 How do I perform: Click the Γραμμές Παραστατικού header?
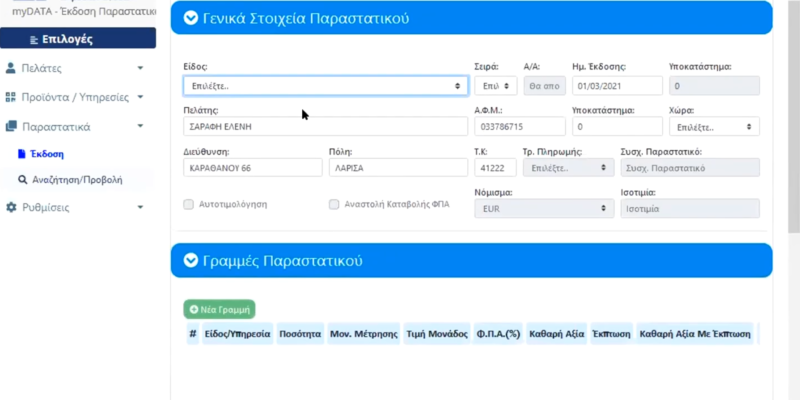click(471, 261)
